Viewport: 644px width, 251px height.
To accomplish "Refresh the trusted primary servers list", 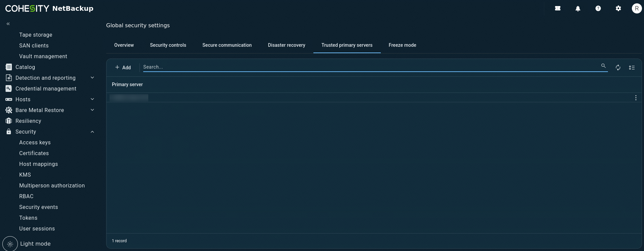I will click(x=618, y=68).
